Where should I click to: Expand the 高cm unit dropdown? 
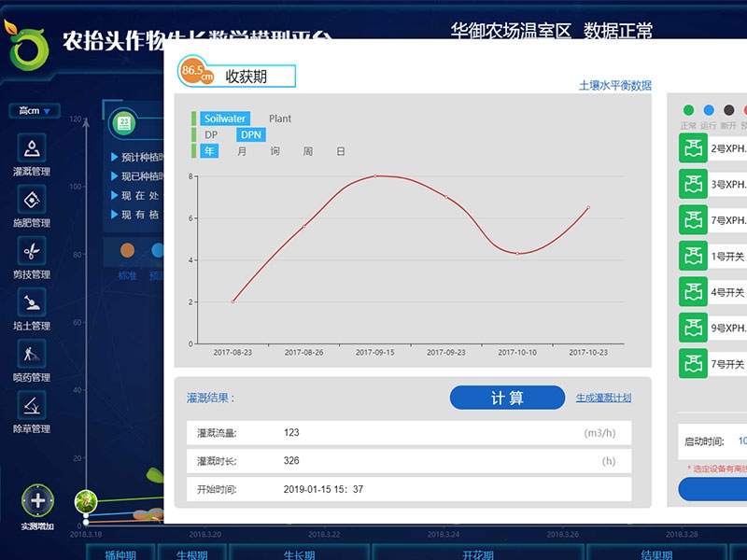tap(35, 111)
